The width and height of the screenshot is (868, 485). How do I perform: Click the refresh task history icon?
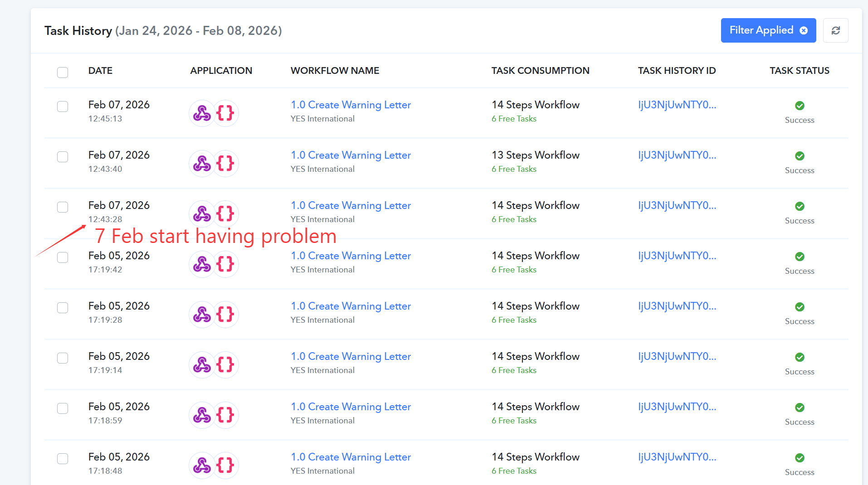point(835,30)
